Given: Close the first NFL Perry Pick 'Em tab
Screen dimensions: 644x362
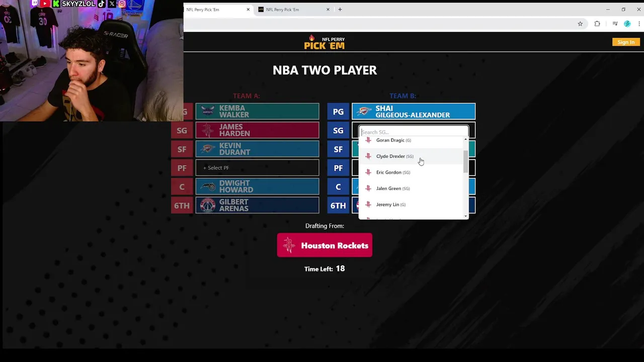Looking at the screenshot, I should pyautogui.click(x=248, y=10).
